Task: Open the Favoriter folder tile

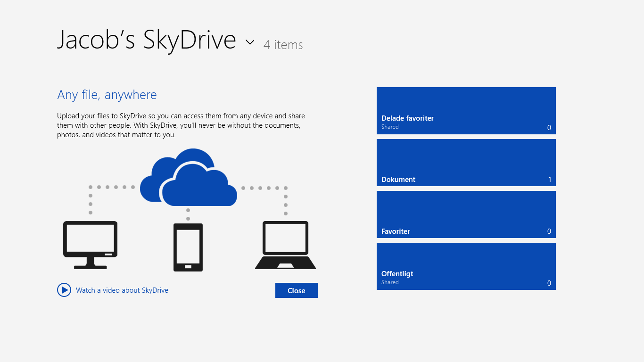Action: tap(466, 214)
